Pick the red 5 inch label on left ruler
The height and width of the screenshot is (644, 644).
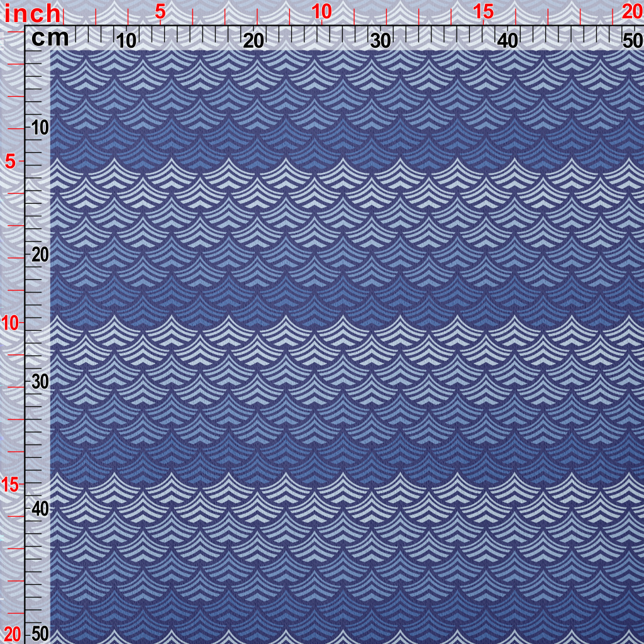[10, 162]
